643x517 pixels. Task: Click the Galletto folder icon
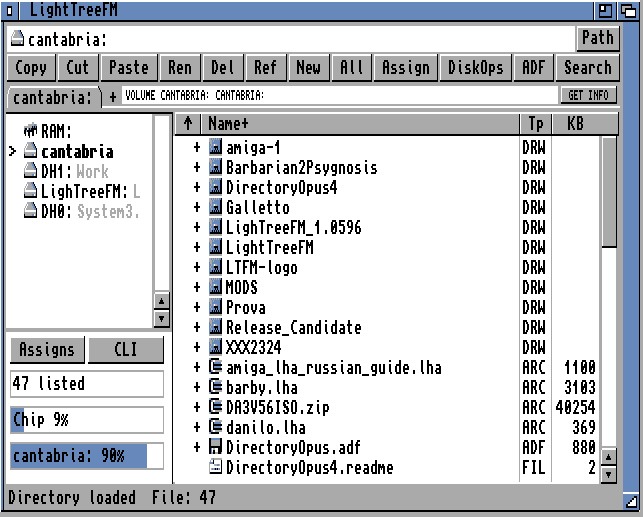(215, 207)
